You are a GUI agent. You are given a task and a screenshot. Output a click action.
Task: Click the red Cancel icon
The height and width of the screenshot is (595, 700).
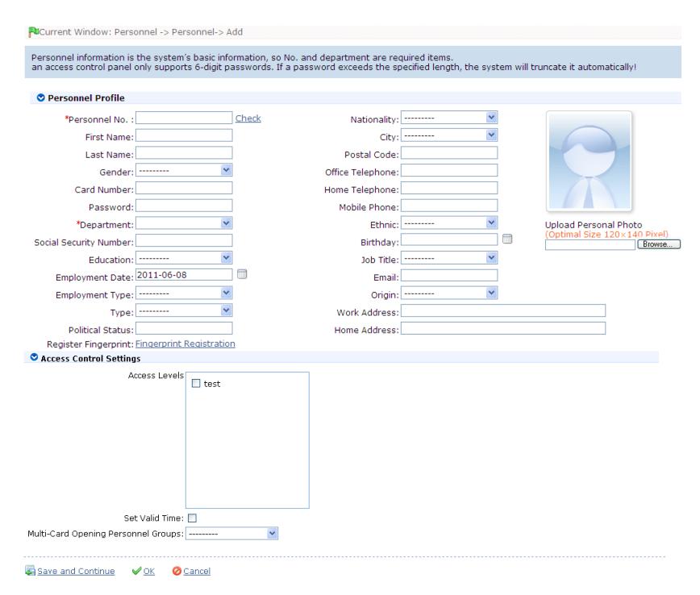177,571
